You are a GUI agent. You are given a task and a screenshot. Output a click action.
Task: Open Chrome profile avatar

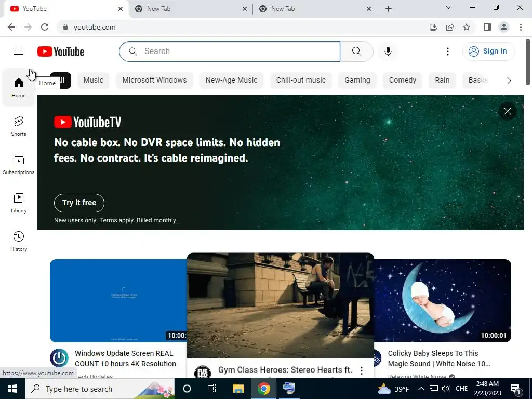504,27
